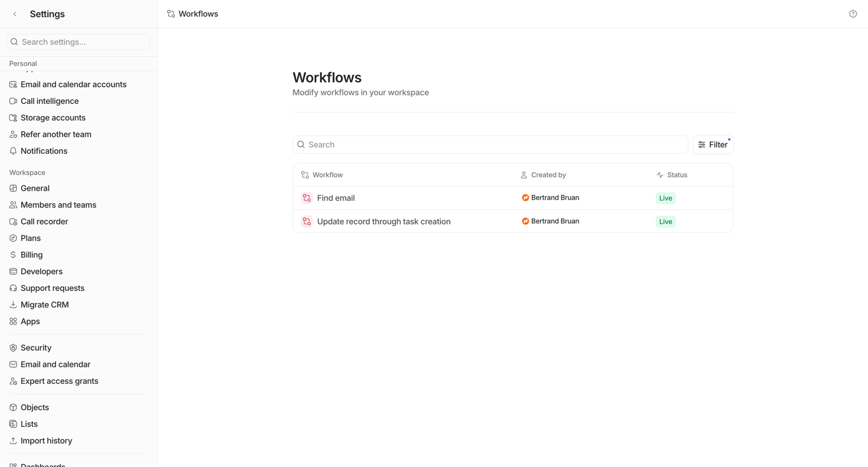Select General workspace settings

(x=35, y=188)
